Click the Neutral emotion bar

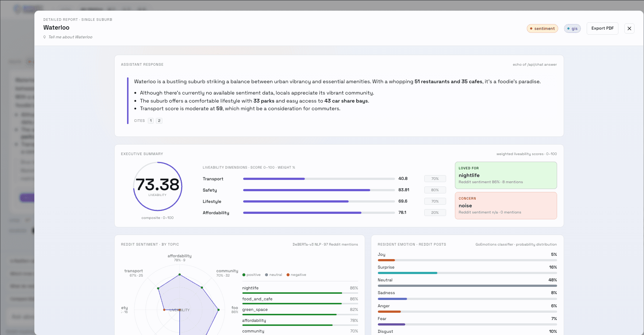coord(467,286)
